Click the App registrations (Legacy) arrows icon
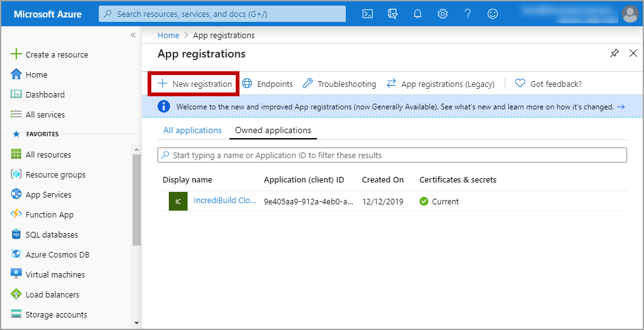Screen dimensions: 644x330 pos(391,83)
